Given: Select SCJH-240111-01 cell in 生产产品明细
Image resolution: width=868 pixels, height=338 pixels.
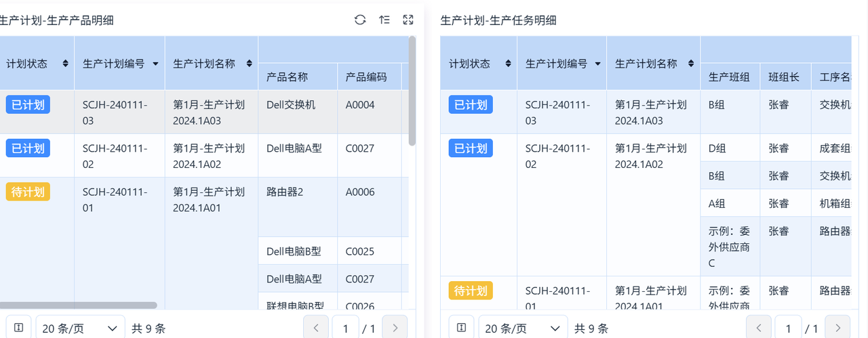Looking at the screenshot, I should coord(120,244).
